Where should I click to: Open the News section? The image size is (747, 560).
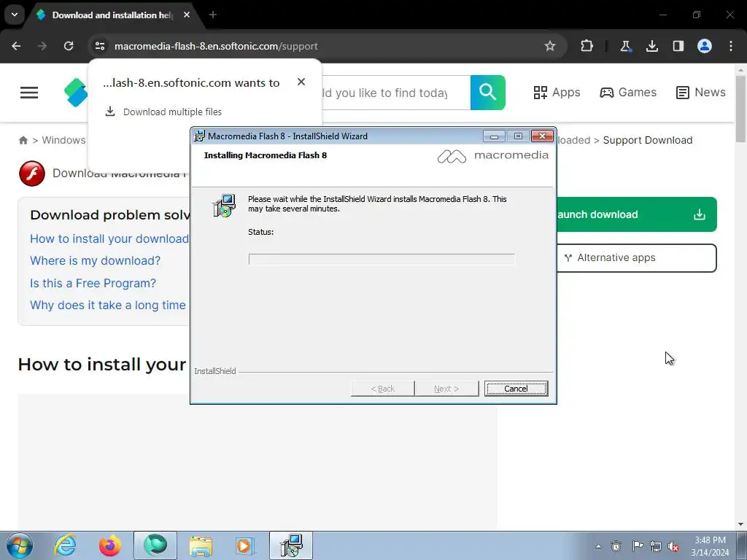coord(701,93)
